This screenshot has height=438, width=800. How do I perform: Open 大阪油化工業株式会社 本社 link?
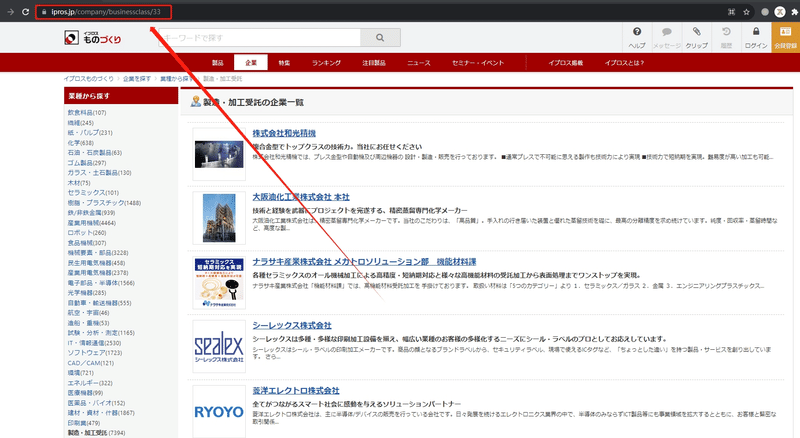click(x=301, y=197)
